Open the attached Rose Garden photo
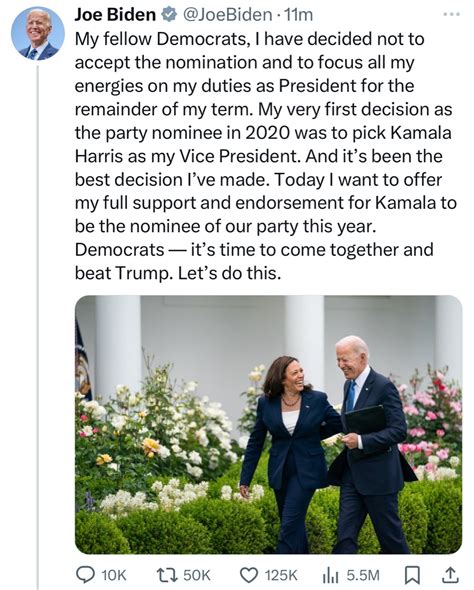 point(269,424)
